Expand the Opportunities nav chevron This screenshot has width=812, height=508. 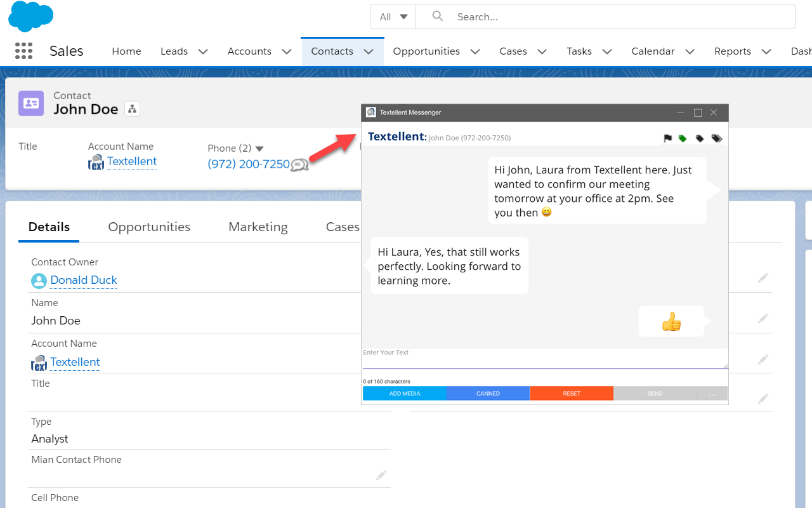pyautogui.click(x=475, y=51)
